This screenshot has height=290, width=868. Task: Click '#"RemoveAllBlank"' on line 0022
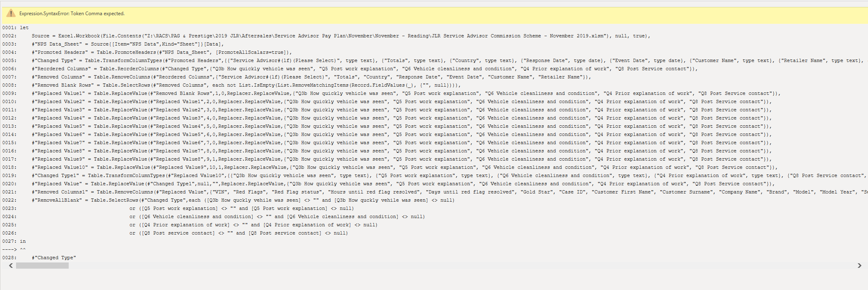[57, 200]
